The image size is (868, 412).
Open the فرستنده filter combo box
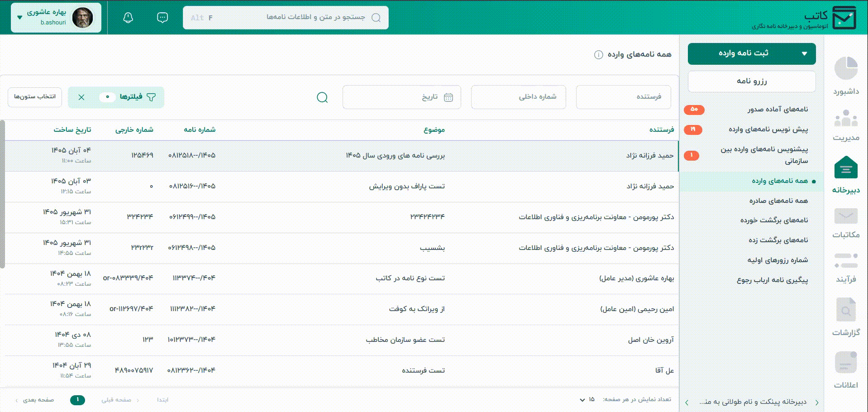pyautogui.click(x=623, y=97)
